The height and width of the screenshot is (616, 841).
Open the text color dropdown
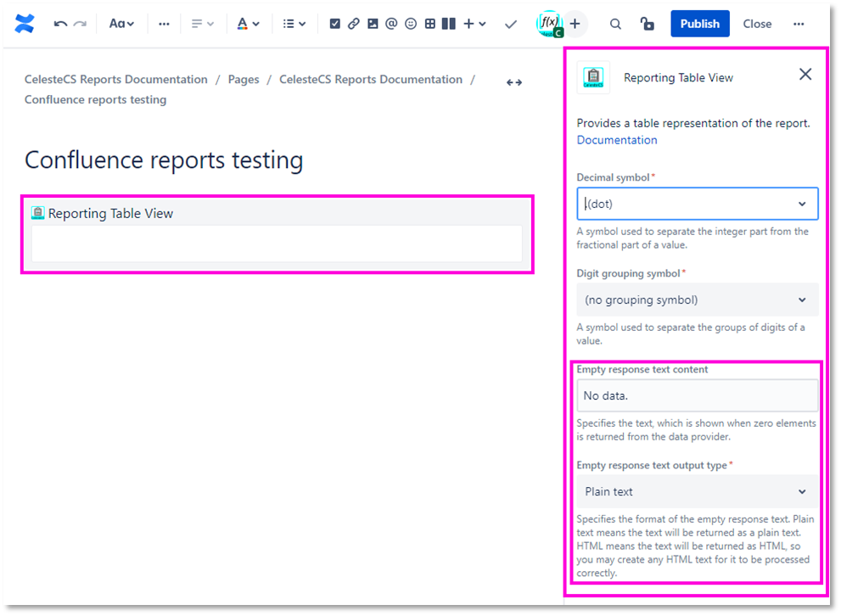pos(248,24)
